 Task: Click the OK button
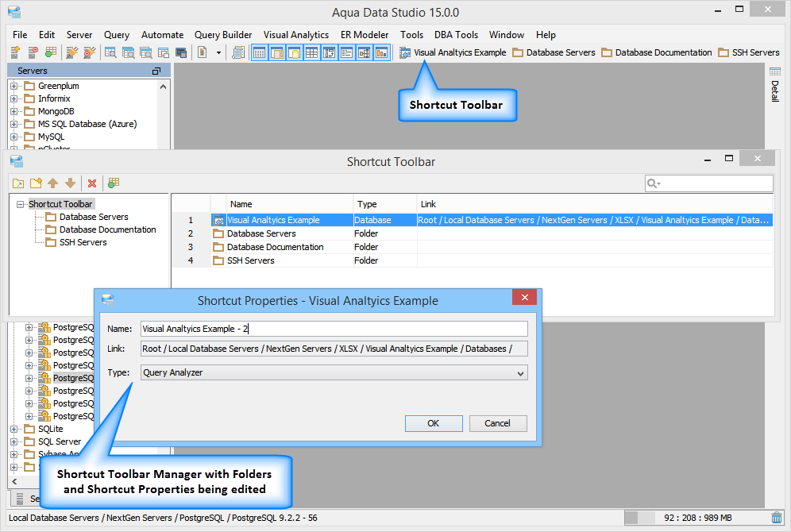coord(434,423)
